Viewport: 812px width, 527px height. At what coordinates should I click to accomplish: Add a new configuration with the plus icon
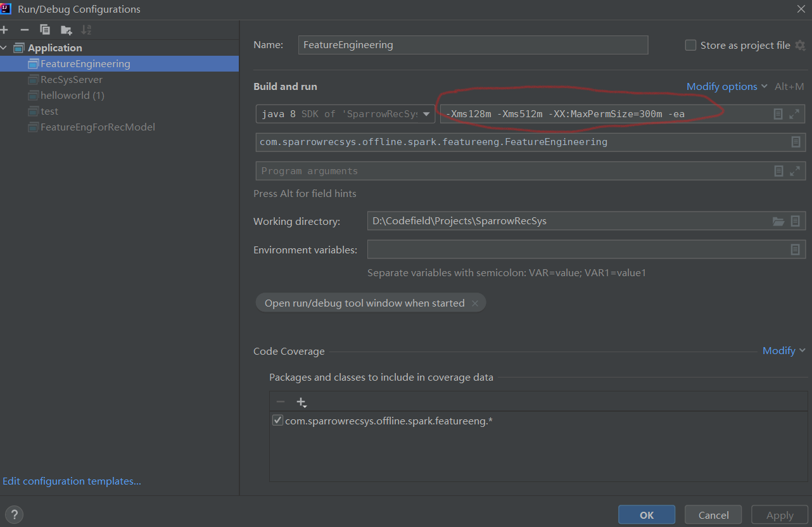(4, 30)
